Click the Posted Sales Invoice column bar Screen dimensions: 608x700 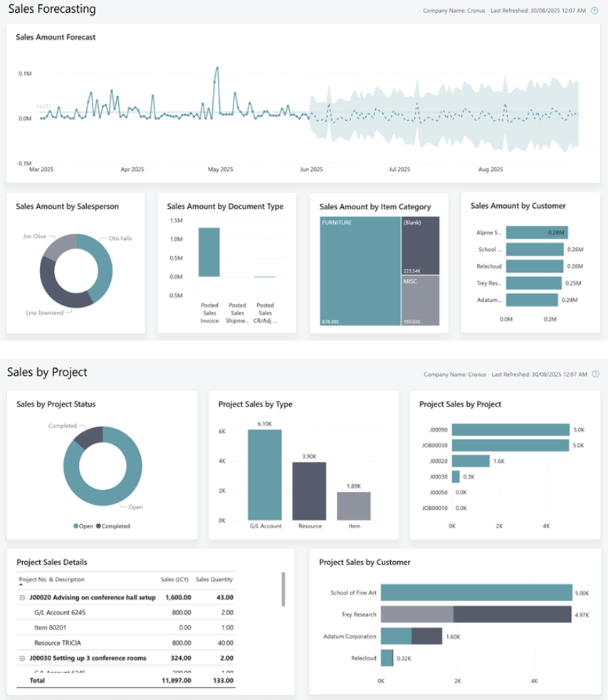(209, 252)
